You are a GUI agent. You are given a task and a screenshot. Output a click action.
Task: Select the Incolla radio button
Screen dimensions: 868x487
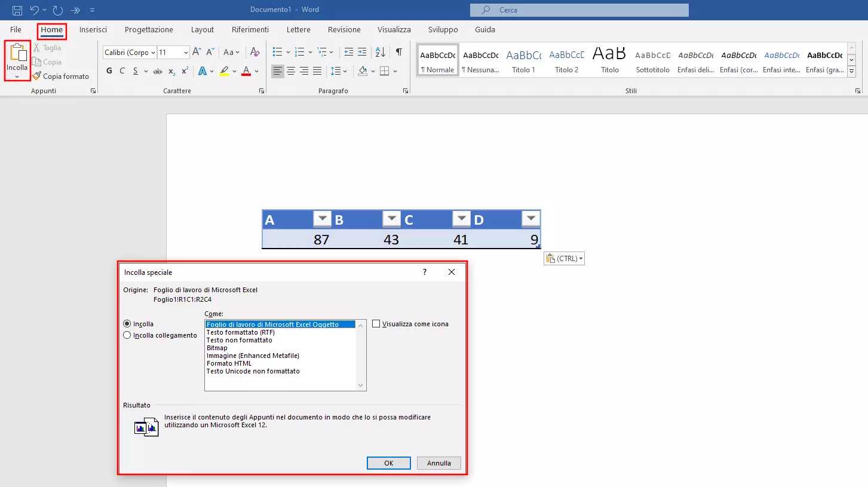(127, 324)
